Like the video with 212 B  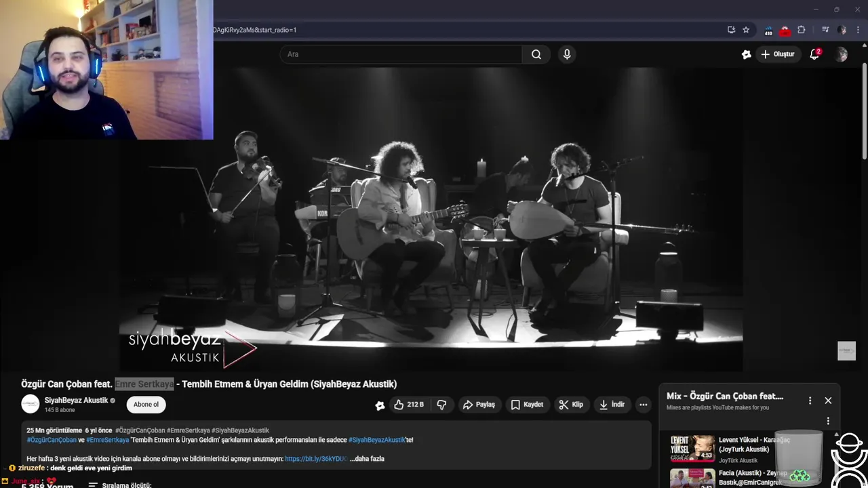pos(409,405)
